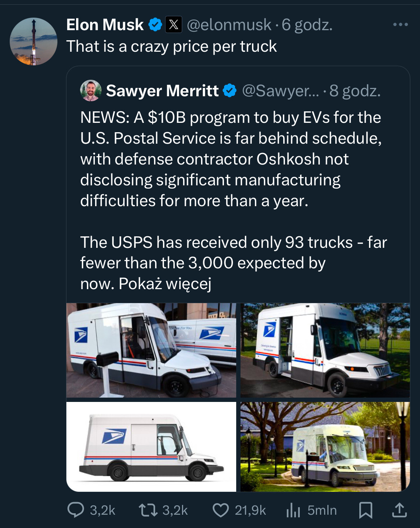Reply to the post via comment icon
Image resolution: width=420 pixels, height=528 pixels.
pos(76,510)
